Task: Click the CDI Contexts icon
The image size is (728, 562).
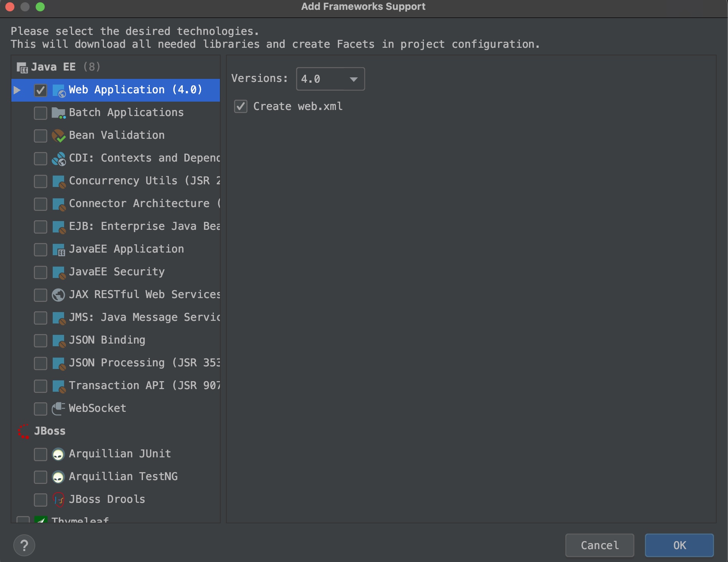Action: tap(58, 159)
